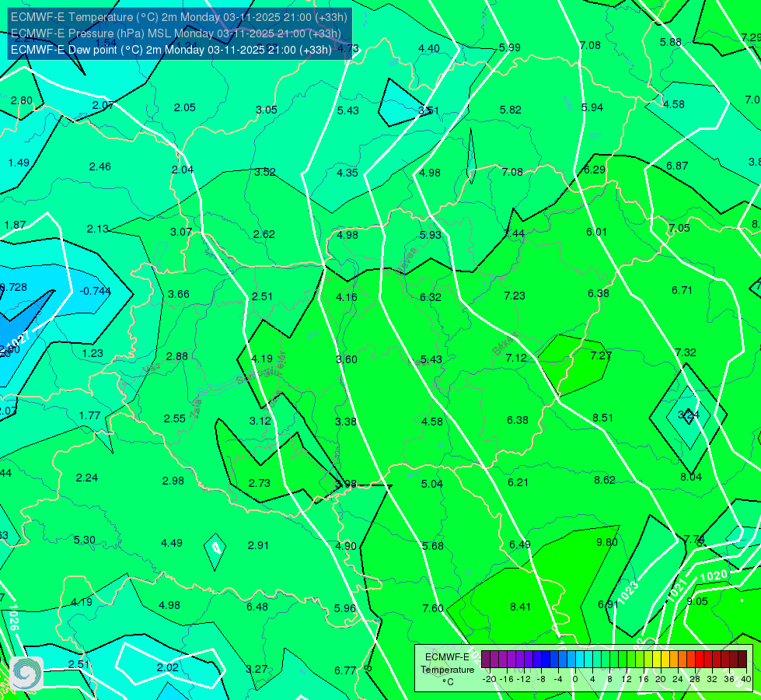Click the map value '6.71'

pos(682,290)
